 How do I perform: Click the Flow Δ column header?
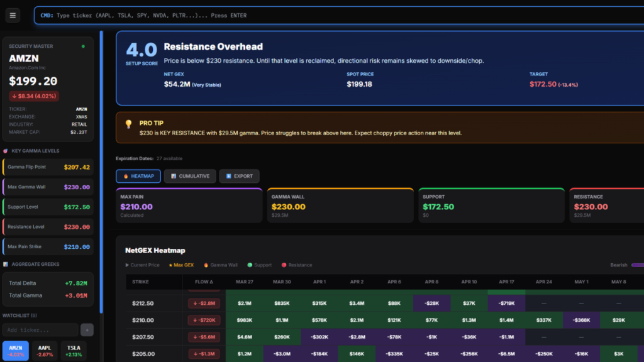[x=204, y=282]
